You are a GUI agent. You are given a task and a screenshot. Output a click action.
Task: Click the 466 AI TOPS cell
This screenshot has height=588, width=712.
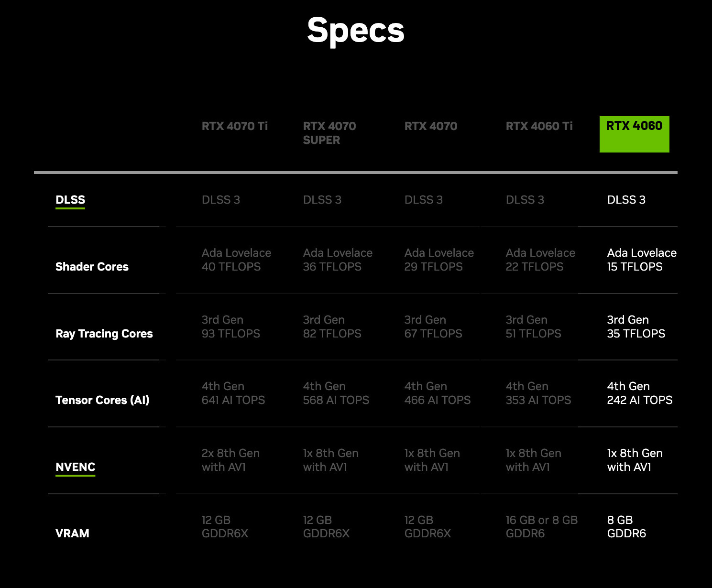[x=438, y=400]
